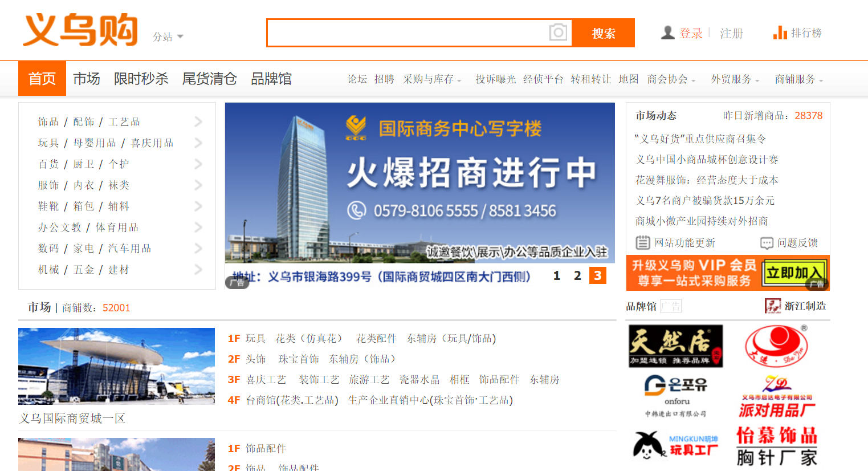Open the 派对用品厂 brand logo
This screenshot has height=471, width=868.
[777, 397]
